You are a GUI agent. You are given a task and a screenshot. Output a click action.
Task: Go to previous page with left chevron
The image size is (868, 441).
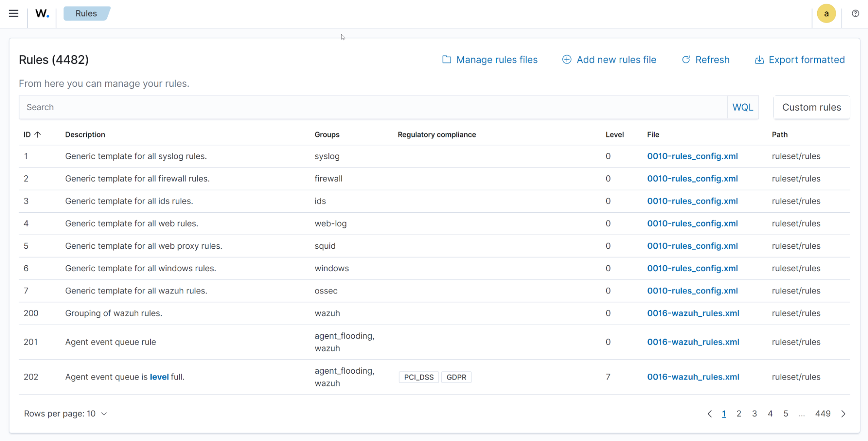click(x=710, y=414)
